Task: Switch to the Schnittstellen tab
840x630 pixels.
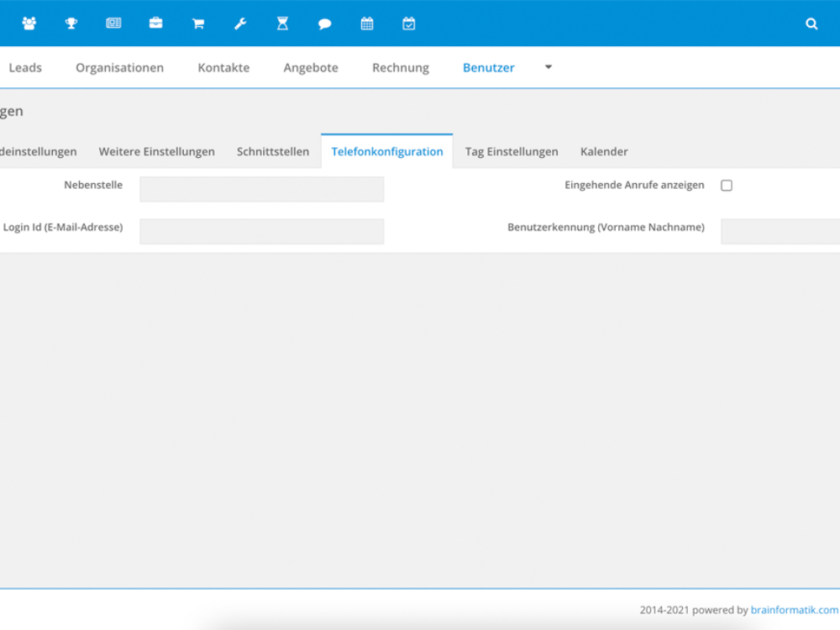Action: tap(273, 152)
